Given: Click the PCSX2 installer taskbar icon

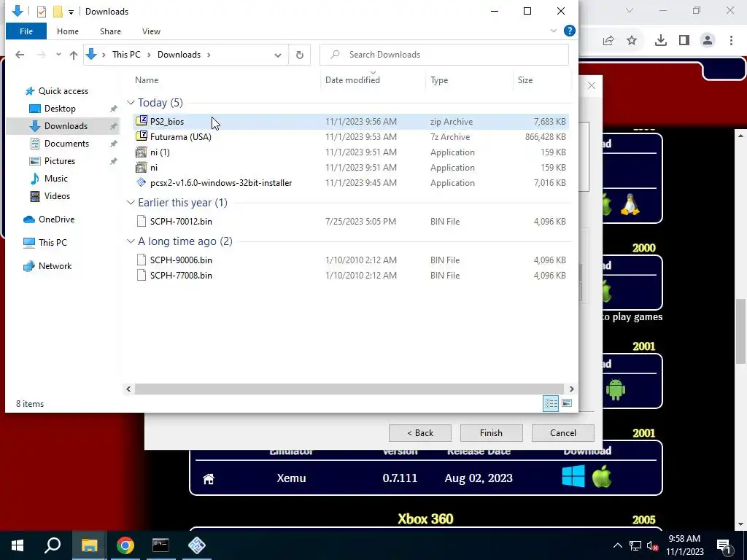Looking at the screenshot, I should coord(196,545).
